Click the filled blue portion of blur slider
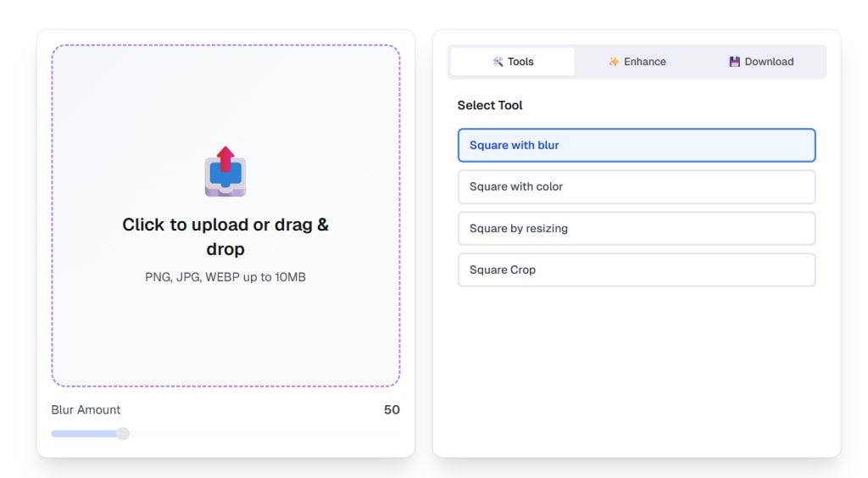This screenshot has height=478, width=868. [84, 434]
